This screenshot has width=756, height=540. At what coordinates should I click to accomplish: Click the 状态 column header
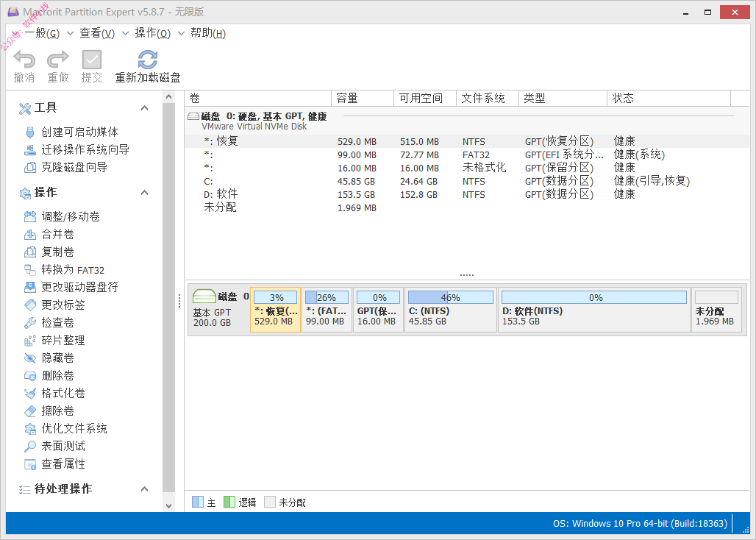[x=668, y=99]
